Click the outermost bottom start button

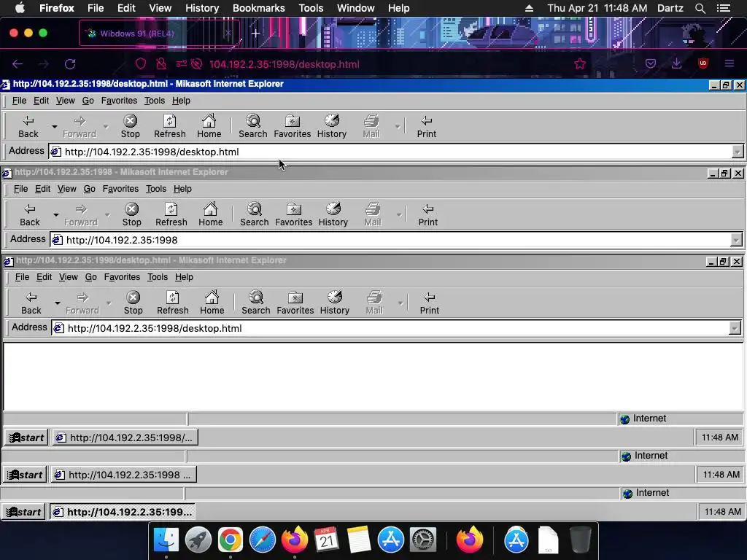tap(24, 512)
